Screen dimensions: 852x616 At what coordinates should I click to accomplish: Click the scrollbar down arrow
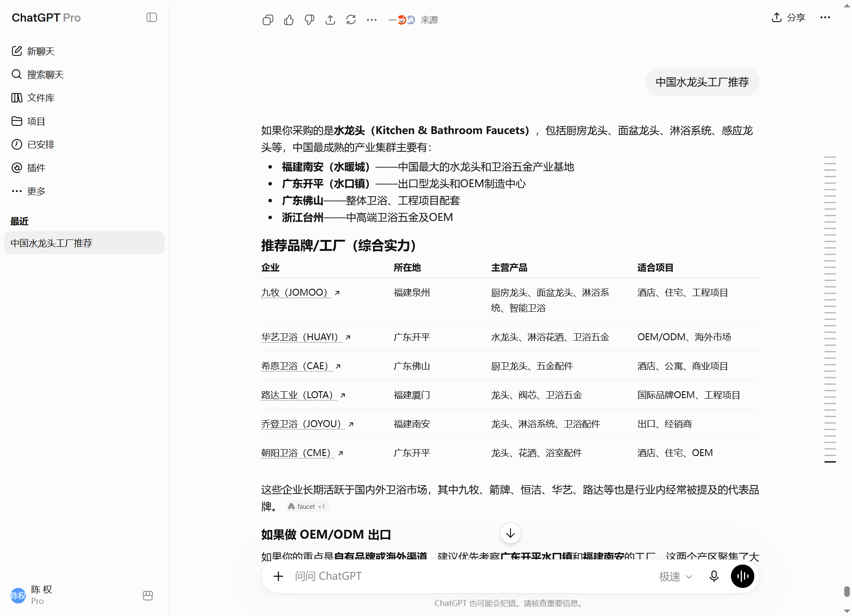[847, 611]
